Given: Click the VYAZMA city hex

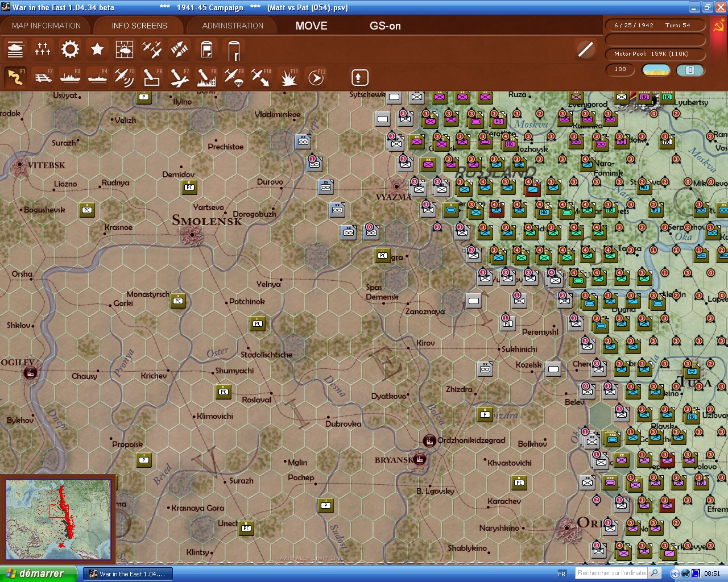Looking at the screenshot, I should tap(396, 186).
